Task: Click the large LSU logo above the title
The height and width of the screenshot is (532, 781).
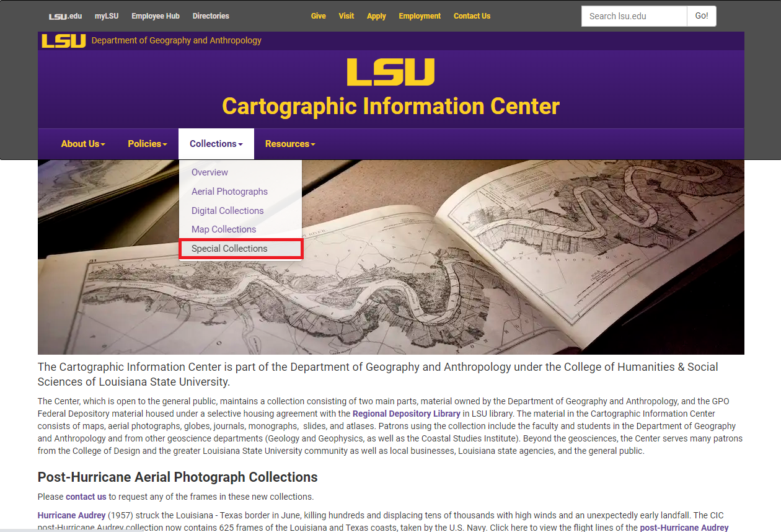Action: tap(390, 72)
